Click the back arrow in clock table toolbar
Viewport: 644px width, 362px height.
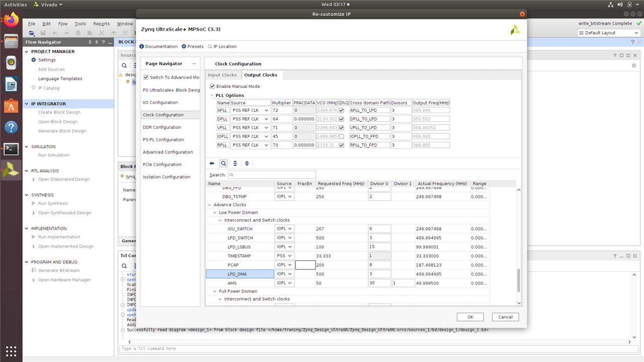click(212, 163)
